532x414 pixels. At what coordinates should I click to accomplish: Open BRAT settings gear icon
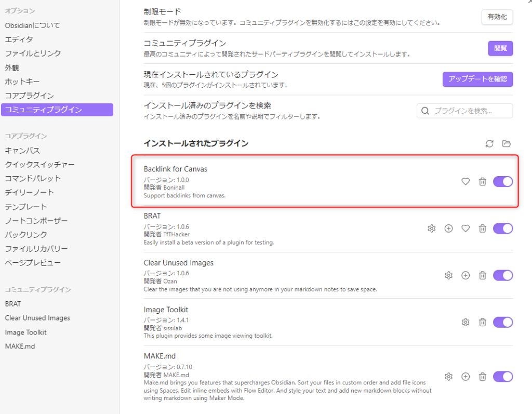click(x=432, y=229)
